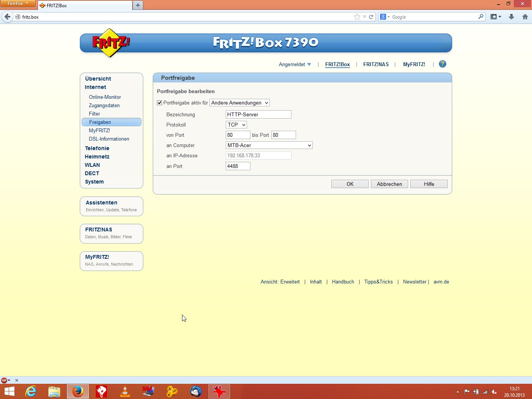
Task: Bookmark this page with the star icon
Action: (x=357, y=17)
